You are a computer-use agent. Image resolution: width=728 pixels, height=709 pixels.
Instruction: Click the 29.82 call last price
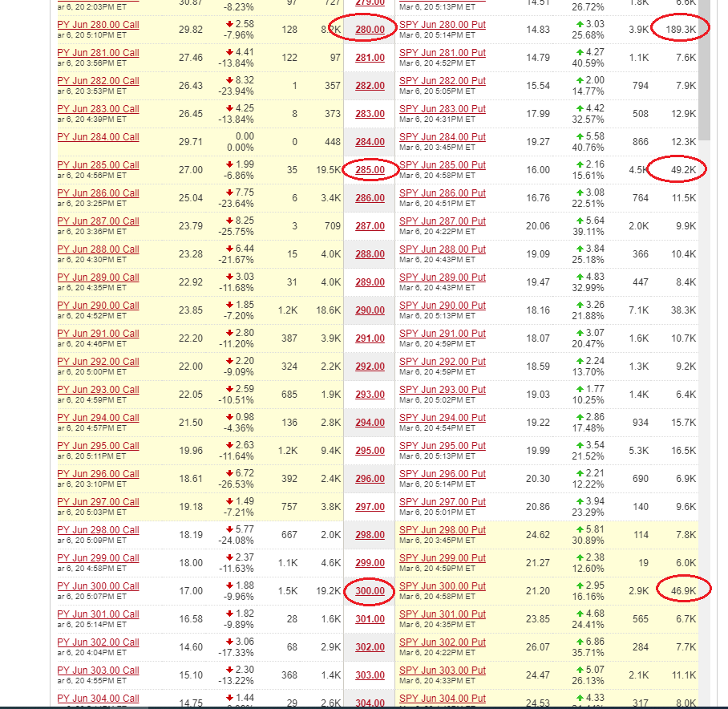point(191,29)
